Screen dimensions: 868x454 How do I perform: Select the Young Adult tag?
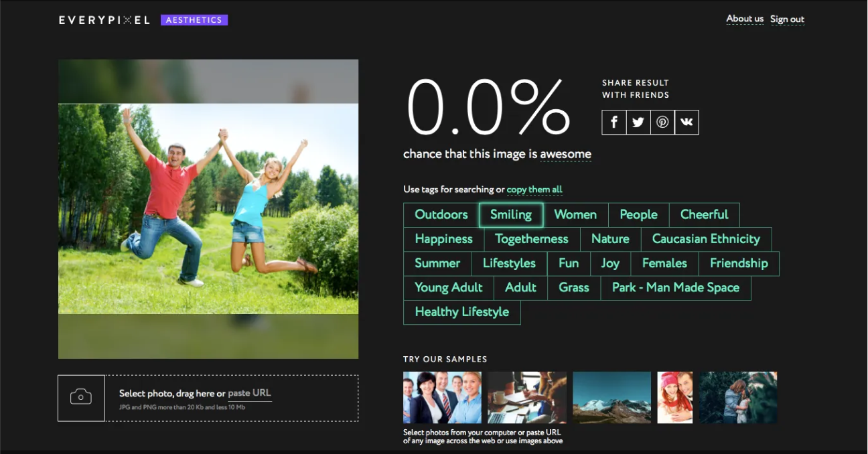[449, 288]
